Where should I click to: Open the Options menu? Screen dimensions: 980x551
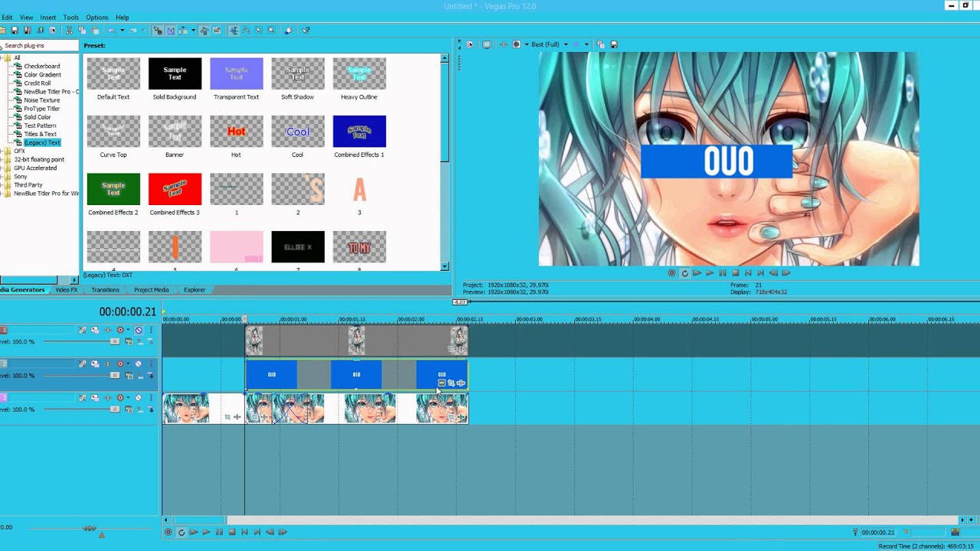coord(97,18)
